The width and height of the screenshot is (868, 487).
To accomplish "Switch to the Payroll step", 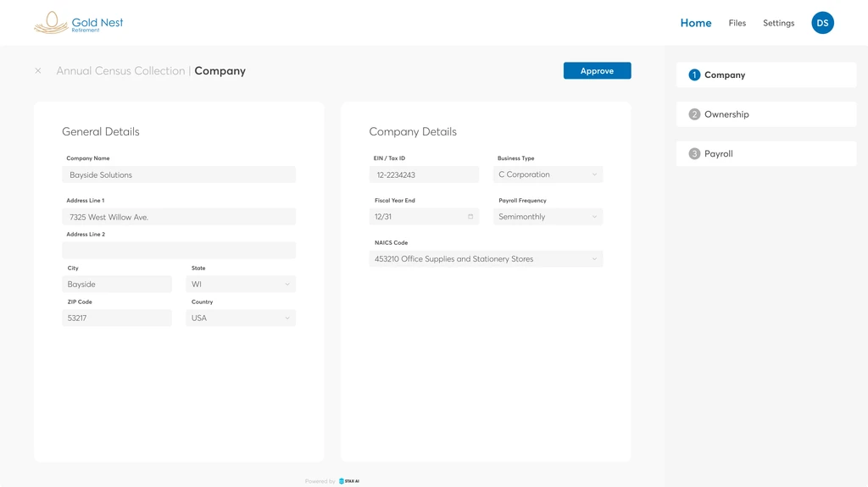I will click(766, 154).
